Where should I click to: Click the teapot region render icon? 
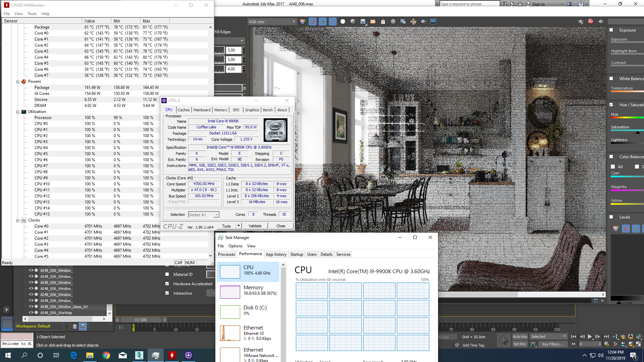pyautogui.click(x=423, y=21)
